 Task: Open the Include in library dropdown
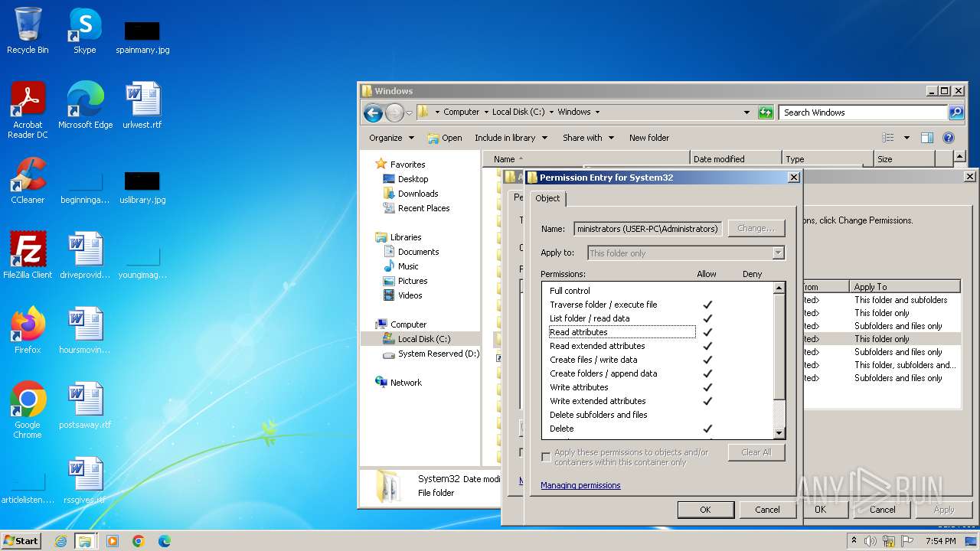tap(511, 138)
